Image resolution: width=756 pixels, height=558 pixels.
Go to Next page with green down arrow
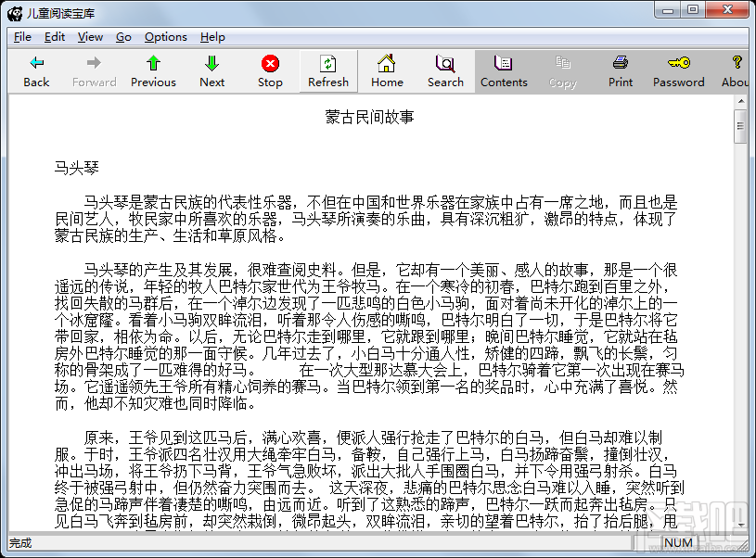tap(211, 63)
